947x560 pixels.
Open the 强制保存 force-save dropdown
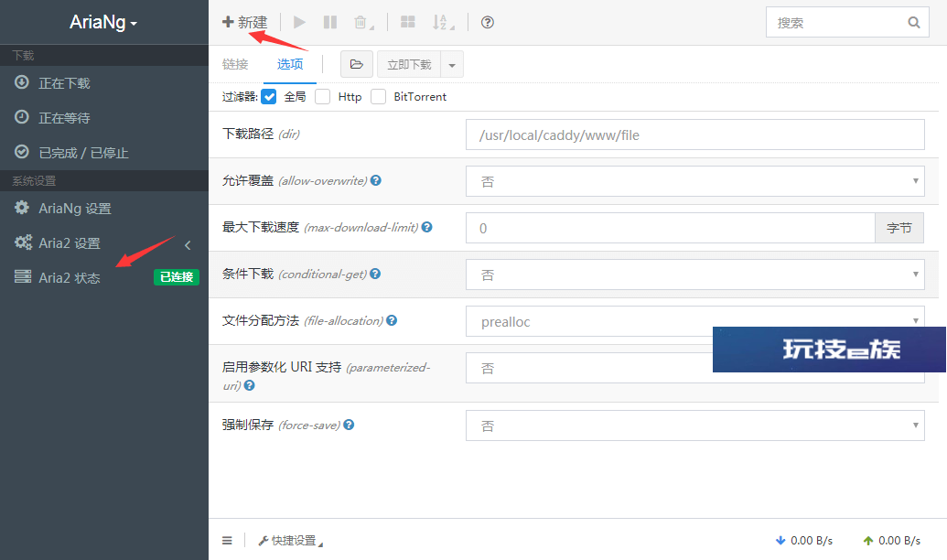click(x=694, y=425)
